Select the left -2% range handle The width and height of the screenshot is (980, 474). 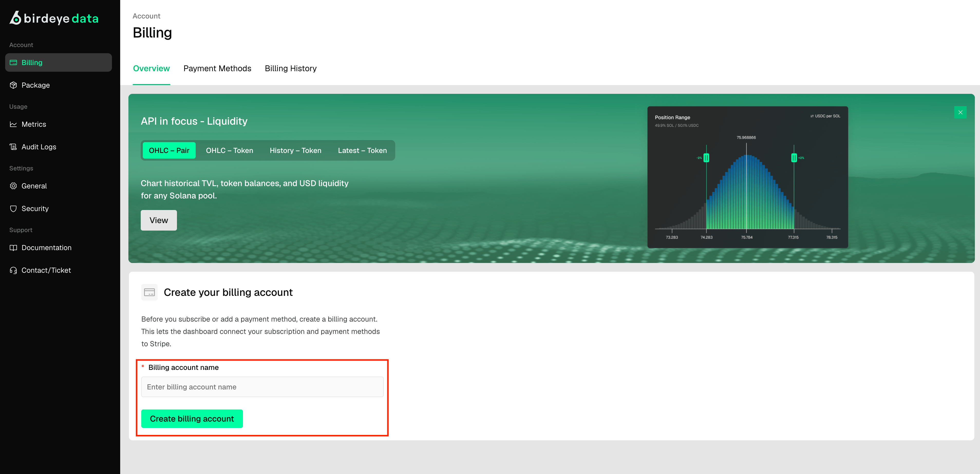point(706,158)
